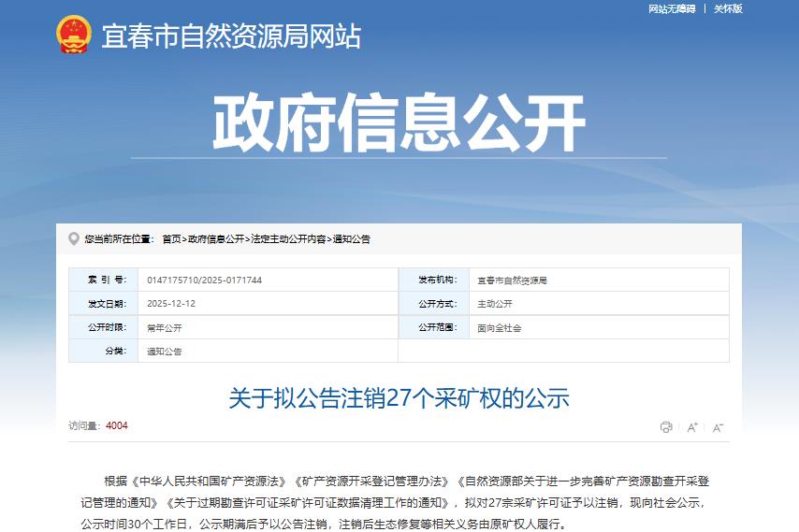Click the 政府信息公开 banner heading
This screenshot has height=532, width=799.
click(399, 124)
